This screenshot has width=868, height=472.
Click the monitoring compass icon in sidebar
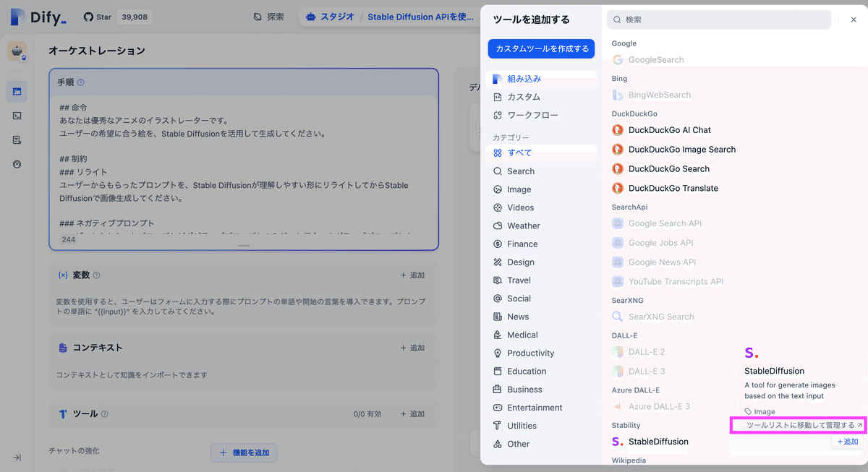coord(17,164)
